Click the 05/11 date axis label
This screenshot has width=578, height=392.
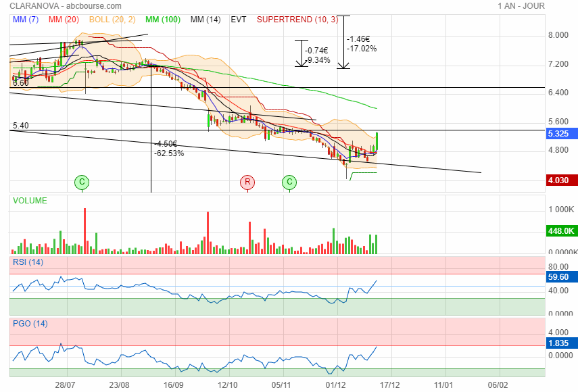coord(281,385)
